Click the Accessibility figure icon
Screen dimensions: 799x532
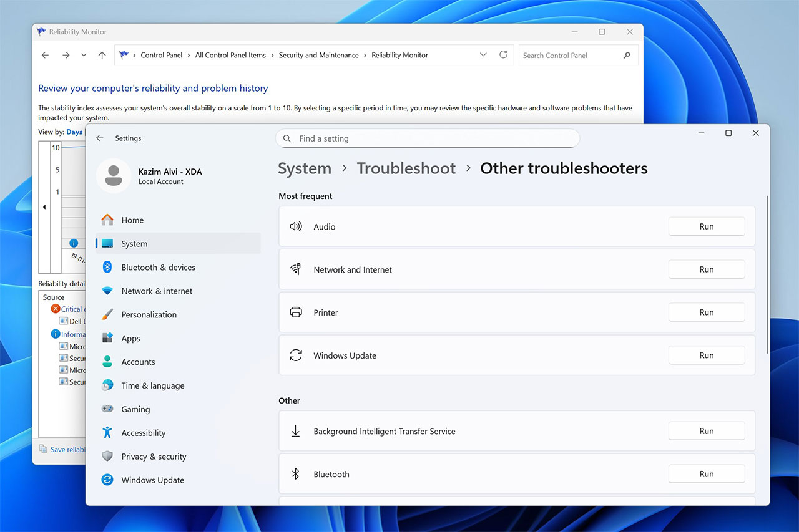[x=107, y=433]
